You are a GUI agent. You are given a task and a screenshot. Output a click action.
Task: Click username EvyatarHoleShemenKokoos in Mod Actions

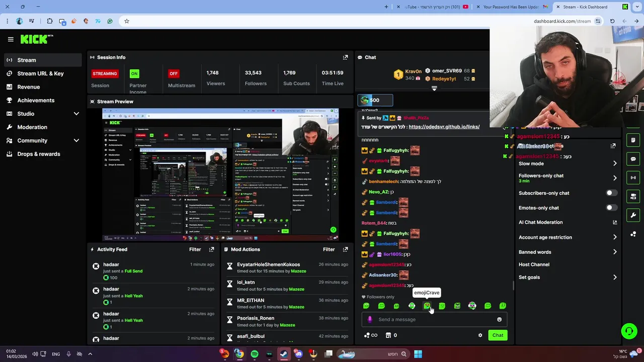click(x=268, y=264)
